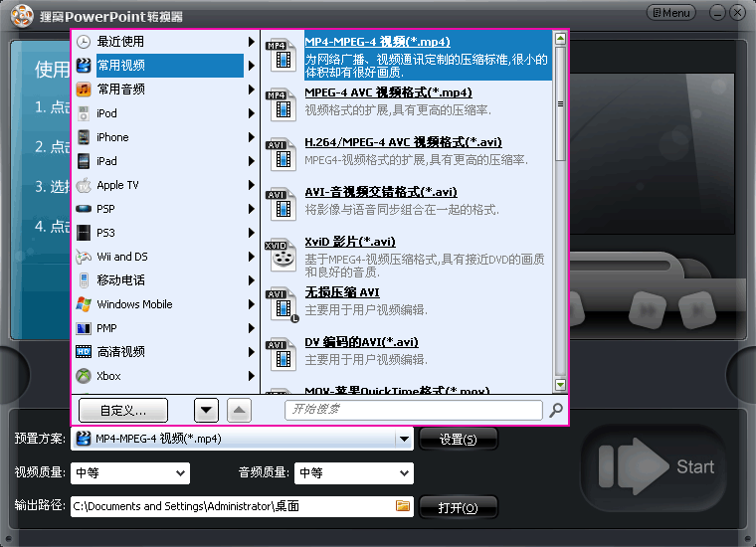The image size is (756, 547).
Task: Click the PS3 console icon
Action: click(84, 233)
